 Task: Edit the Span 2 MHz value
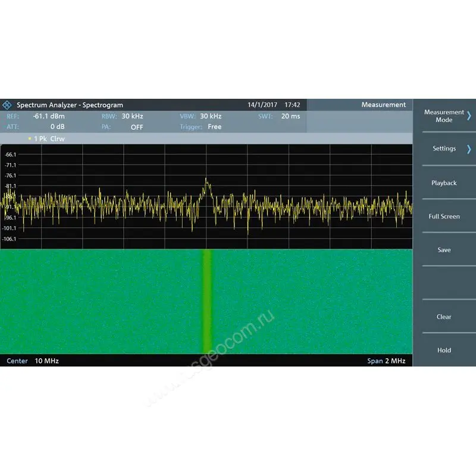tap(394, 361)
